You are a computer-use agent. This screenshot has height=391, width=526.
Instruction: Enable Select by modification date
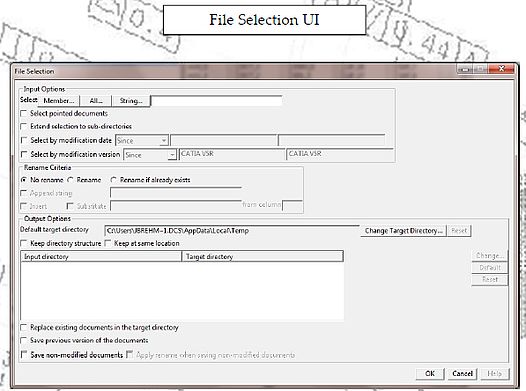(24, 140)
